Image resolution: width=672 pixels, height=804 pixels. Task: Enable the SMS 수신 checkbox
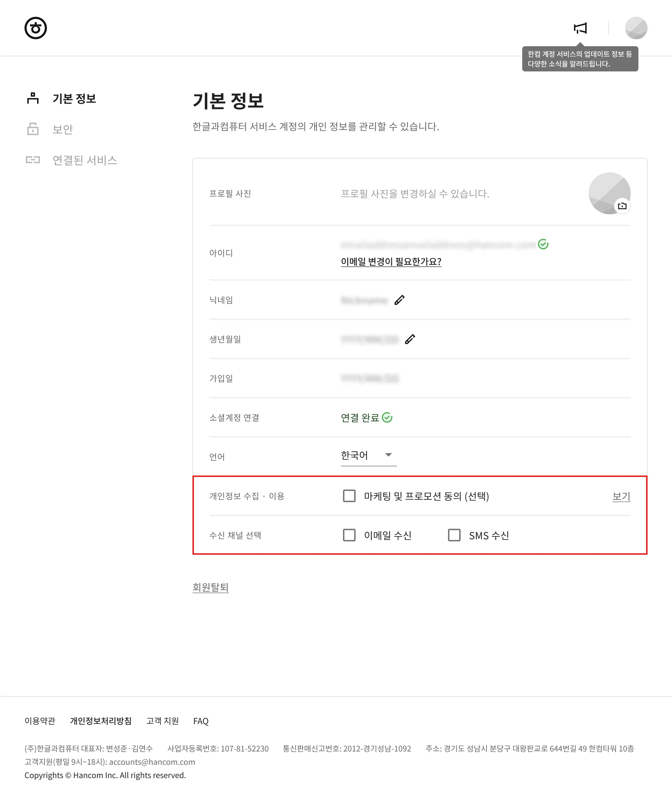[454, 535]
